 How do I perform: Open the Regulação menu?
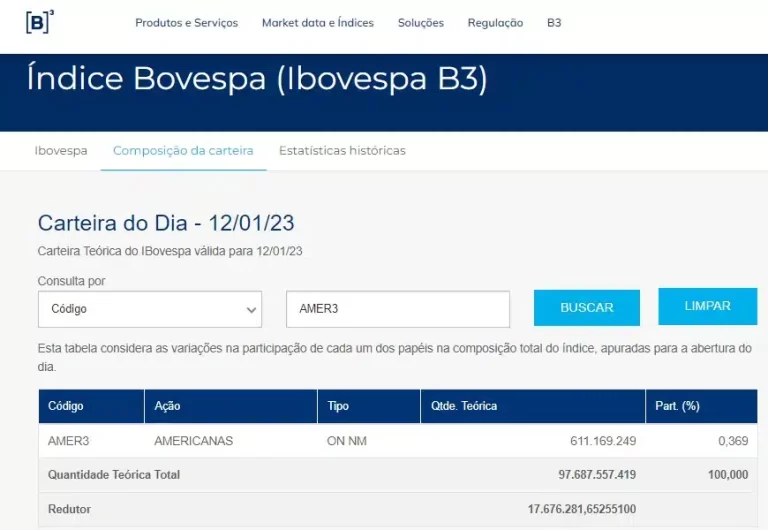495,23
